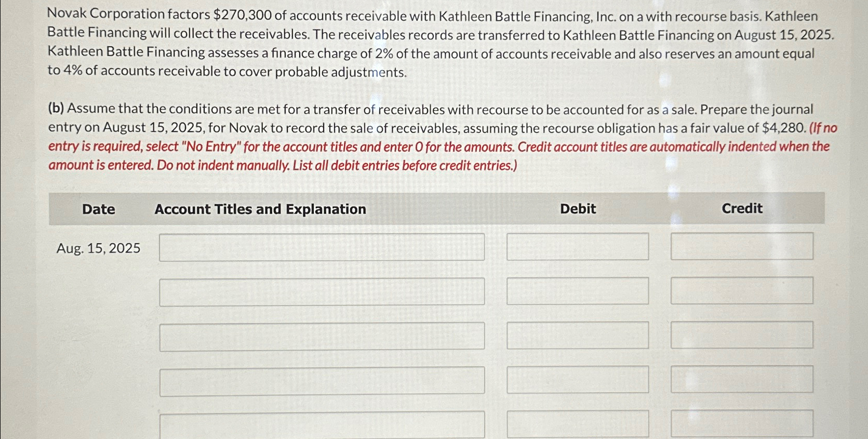Select the second row Account Titles field
The image size is (868, 439).
(322, 291)
